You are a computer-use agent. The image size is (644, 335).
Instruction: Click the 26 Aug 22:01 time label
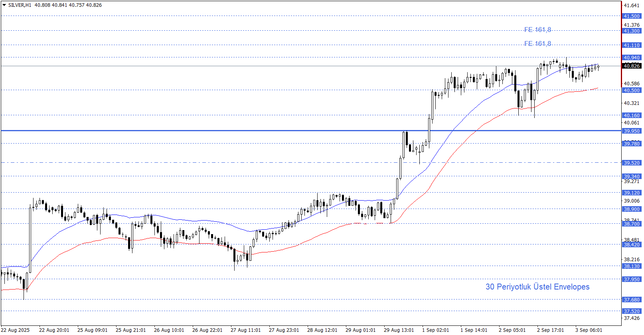[x=207, y=330]
